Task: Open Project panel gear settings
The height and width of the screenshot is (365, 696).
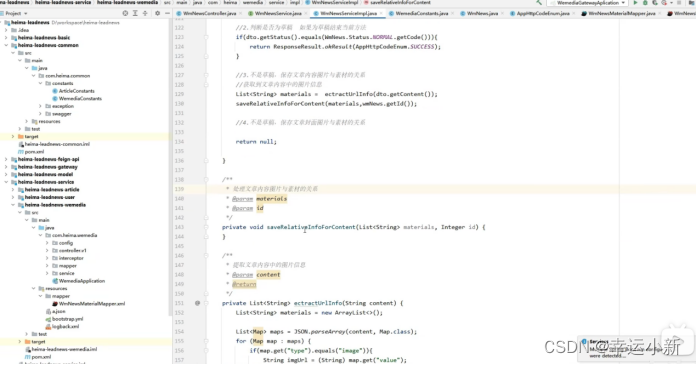Action: click(157, 13)
